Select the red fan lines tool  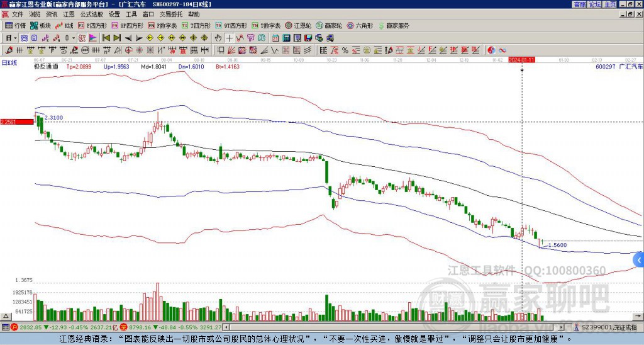click(x=231, y=50)
